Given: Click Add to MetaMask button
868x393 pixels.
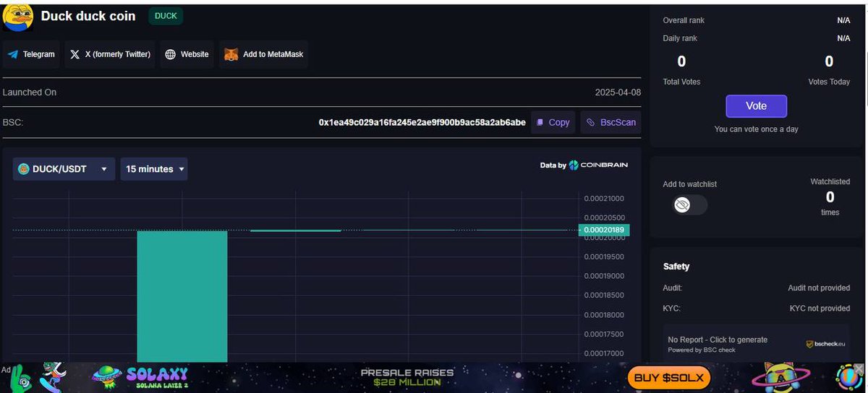Looking at the screenshot, I should tap(264, 54).
